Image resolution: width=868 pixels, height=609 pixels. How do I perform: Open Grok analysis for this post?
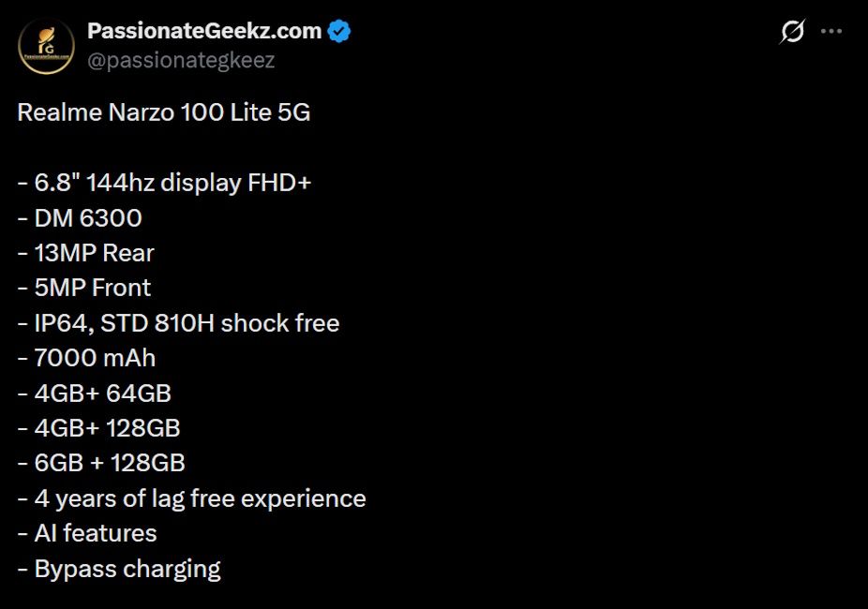[793, 31]
